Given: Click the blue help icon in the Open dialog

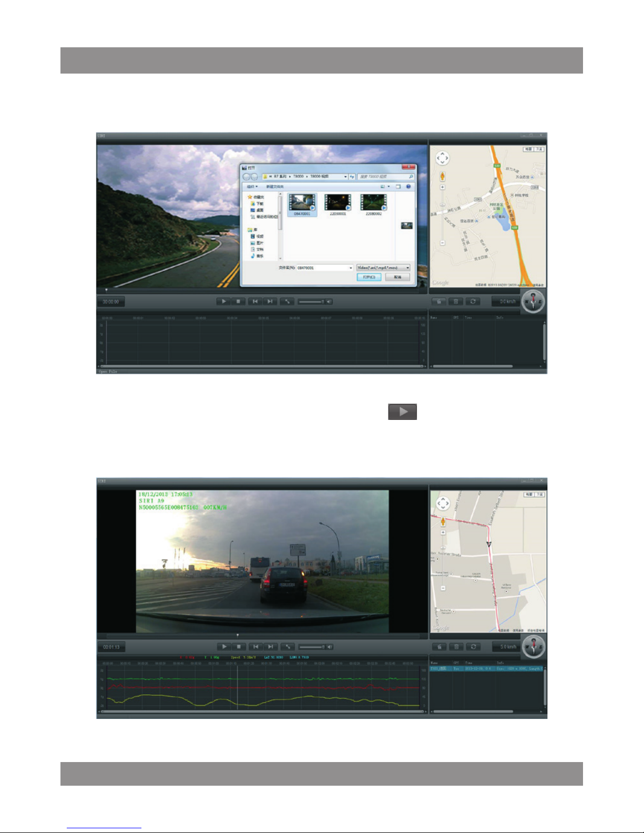Looking at the screenshot, I should [x=408, y=187].
